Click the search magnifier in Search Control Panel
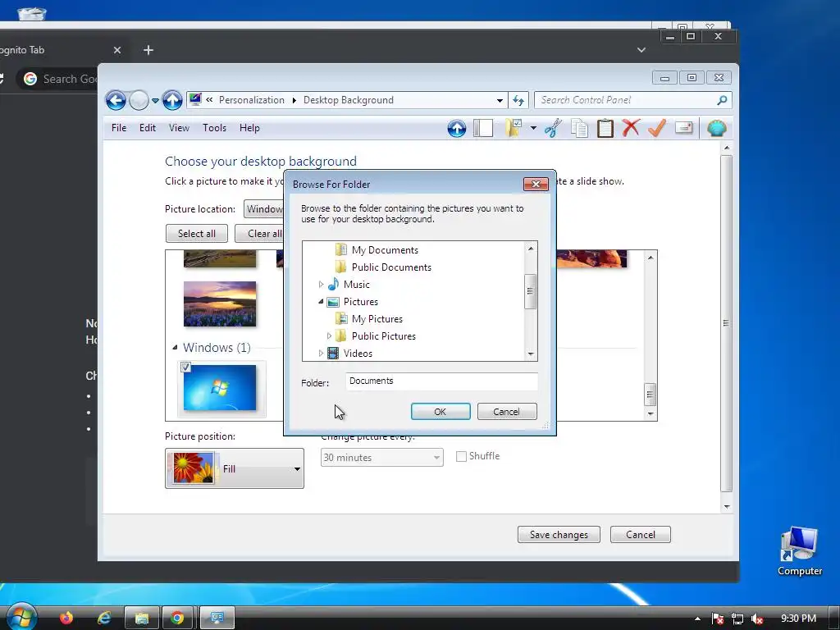This screenshot has height=630, width=840. (x=722, y=100)
